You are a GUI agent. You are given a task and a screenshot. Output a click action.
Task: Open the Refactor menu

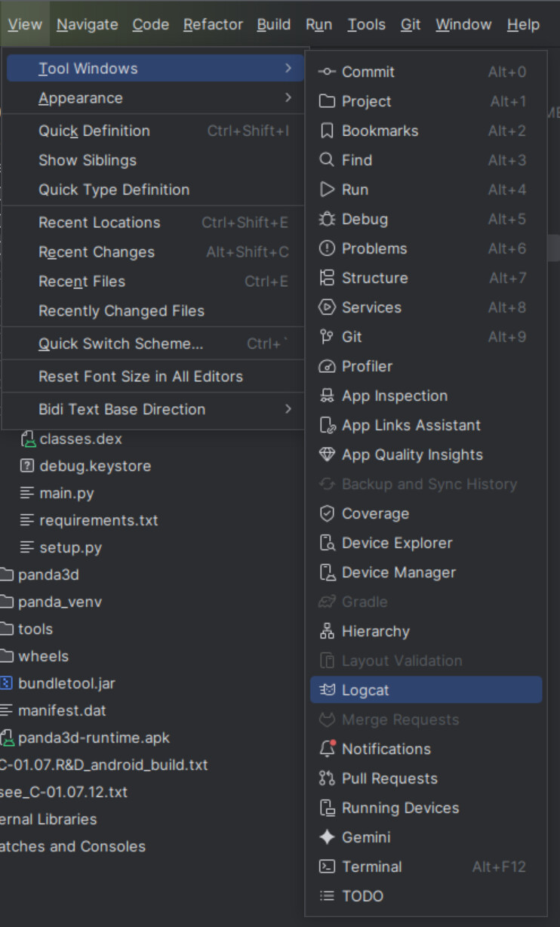(x=213, y=24)
